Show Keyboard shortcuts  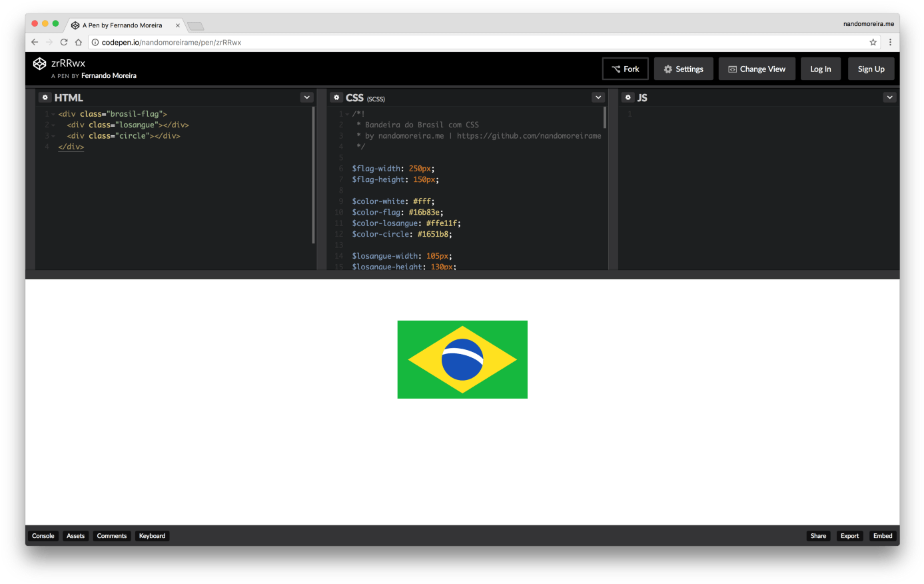click(x=153, y=536)
